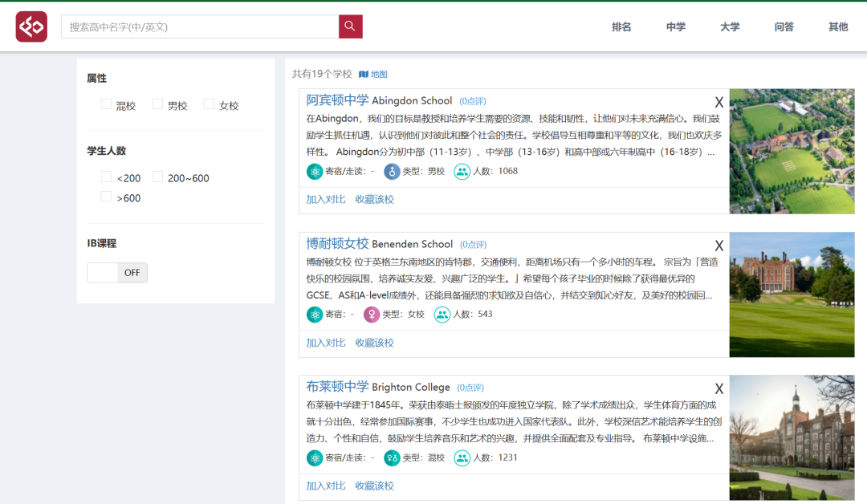This screenshot has height=504, width=867.
Task: Open the 大学 menu
Action: point(730,26)
